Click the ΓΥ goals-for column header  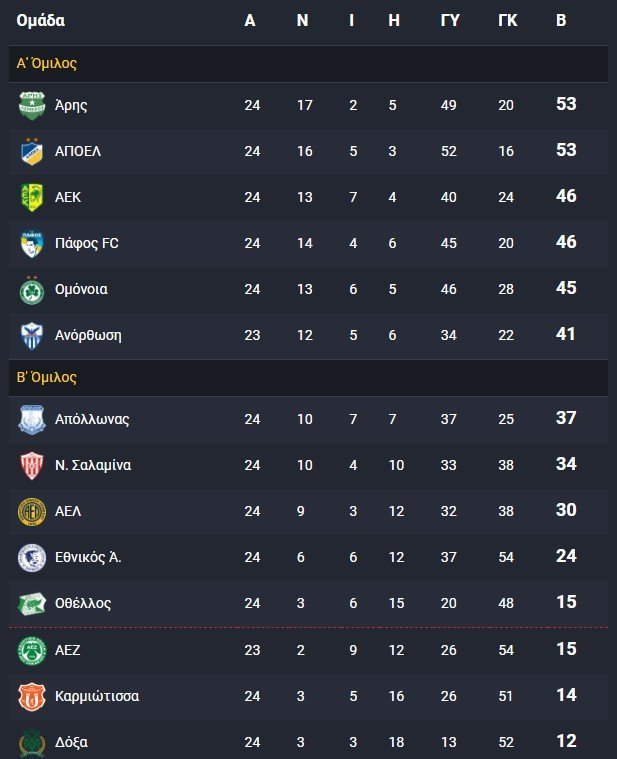[450, 20]
